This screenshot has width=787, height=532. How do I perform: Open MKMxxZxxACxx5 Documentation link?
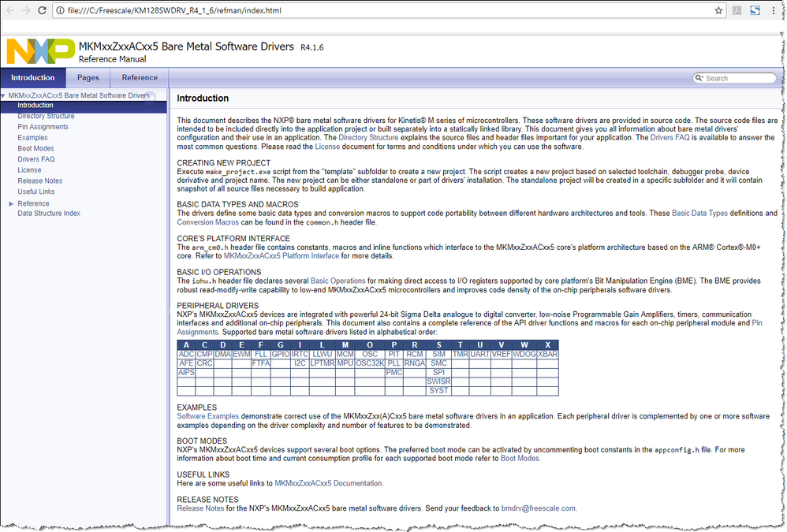pyautogui.click(x=328, y=484)
